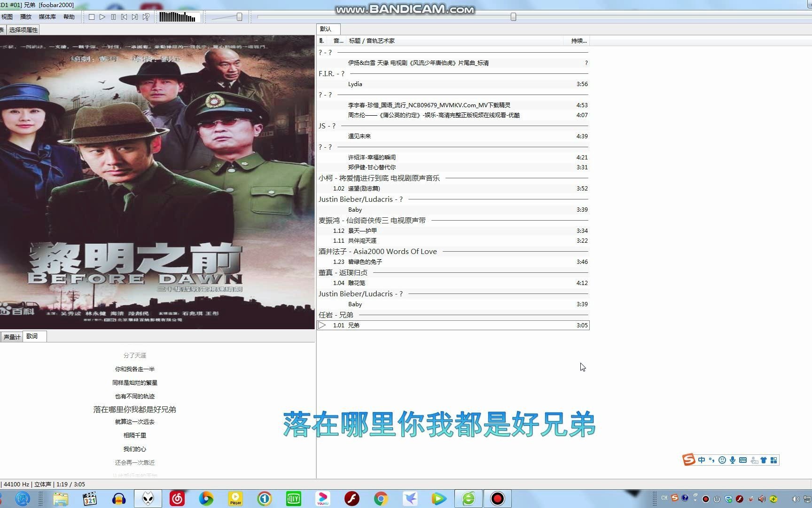The height and width of the screenshot is (508, 812).
Task: Click the status bar time 1:19 / 3:05
Action: pos(70,484)
